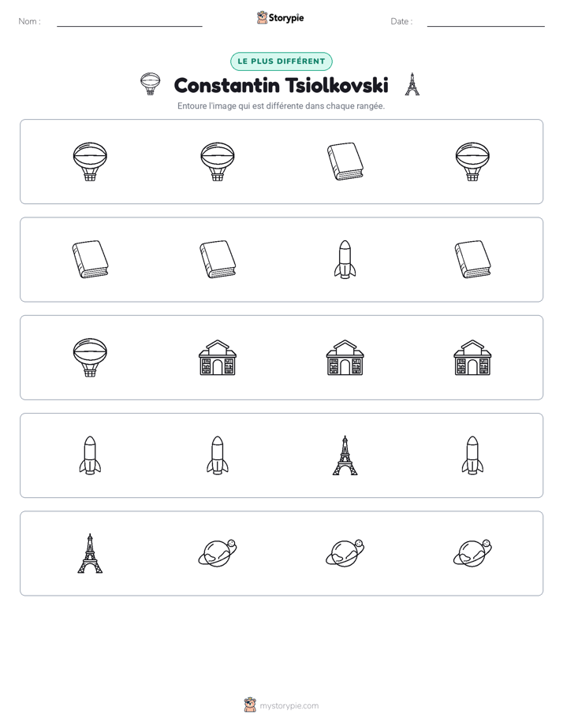Screen dimensions: 563x728
Task: Click the Eiffel Tower in the fifth row
Action: pyautogui.click(x=90, y=553)
